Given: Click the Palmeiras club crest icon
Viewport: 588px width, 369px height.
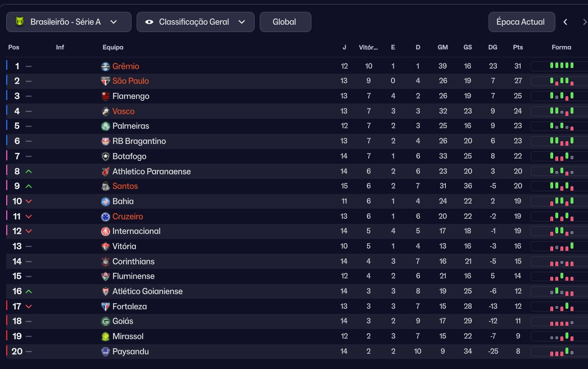Looking at the screenshot, I should click(105, 126).
